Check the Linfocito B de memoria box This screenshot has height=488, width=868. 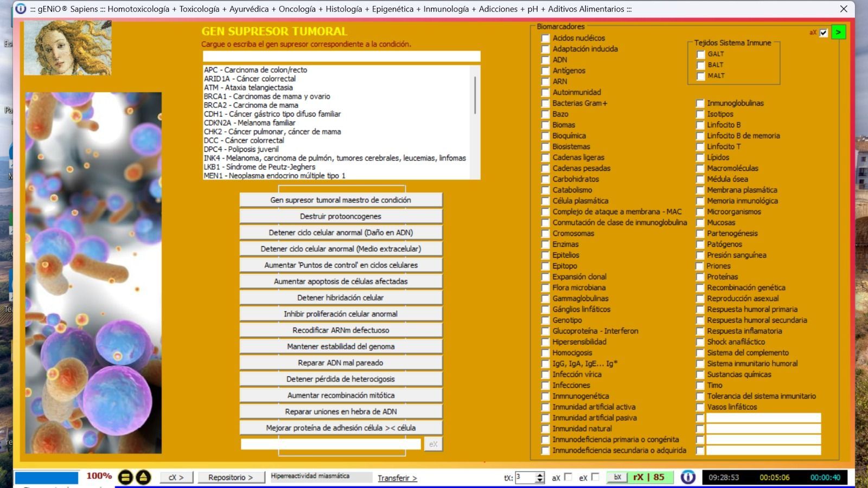coord(700,136)
